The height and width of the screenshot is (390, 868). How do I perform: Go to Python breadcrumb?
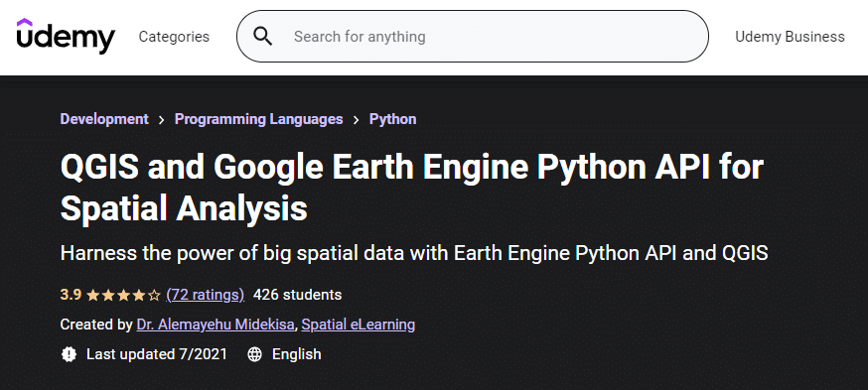tap(392, 119)
